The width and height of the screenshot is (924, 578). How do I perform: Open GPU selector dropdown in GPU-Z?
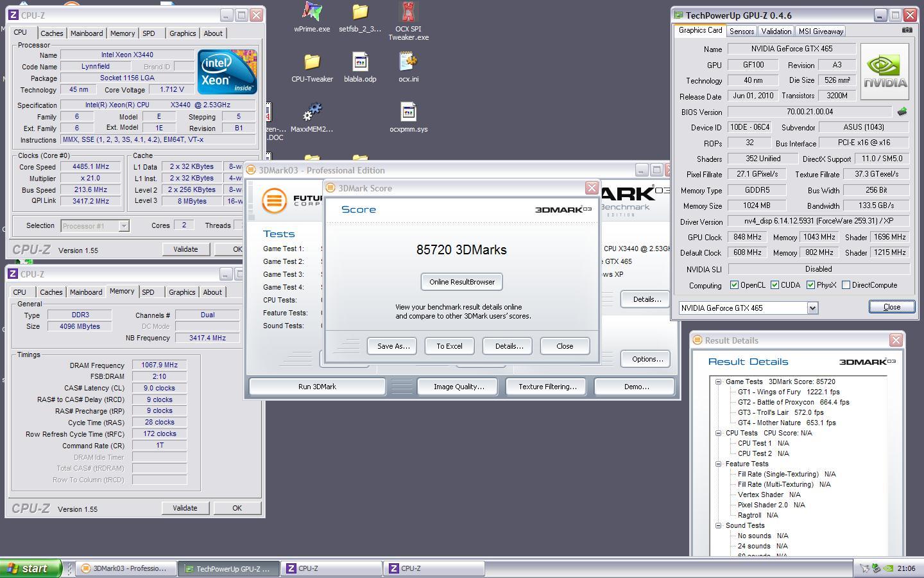click(x=812, y=308)
